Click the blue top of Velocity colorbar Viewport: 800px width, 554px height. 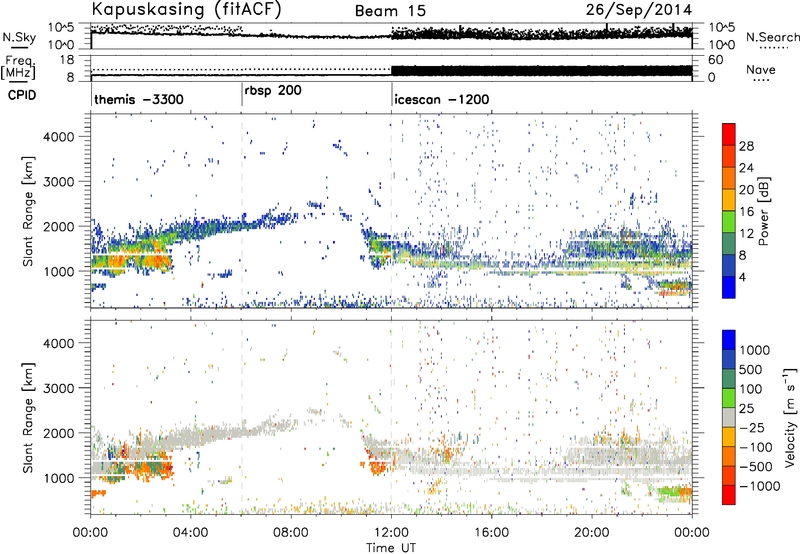[x=729, y=339]
